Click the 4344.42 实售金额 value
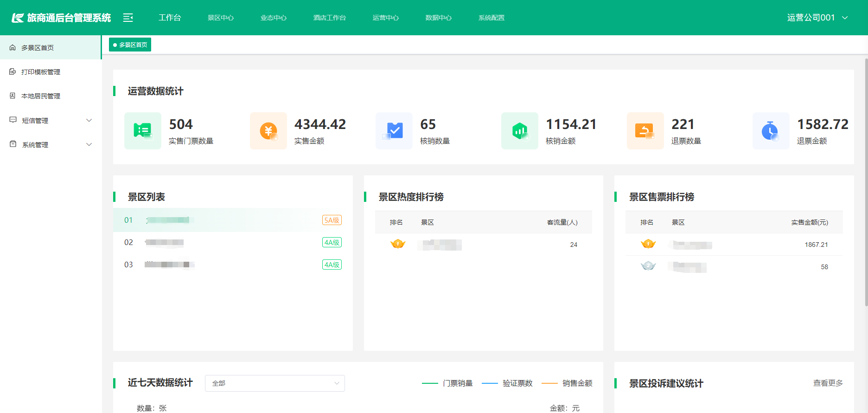 click(x=320, y=124)
